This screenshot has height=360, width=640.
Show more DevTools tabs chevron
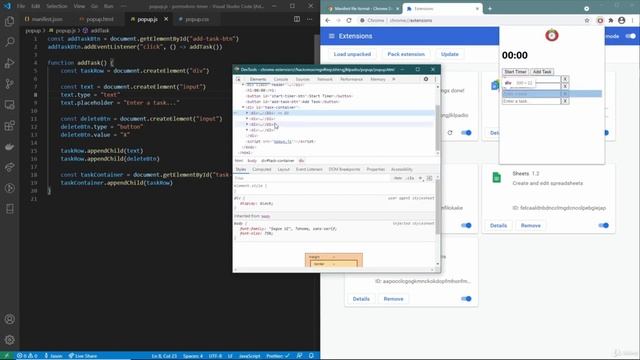coord(394,79)
